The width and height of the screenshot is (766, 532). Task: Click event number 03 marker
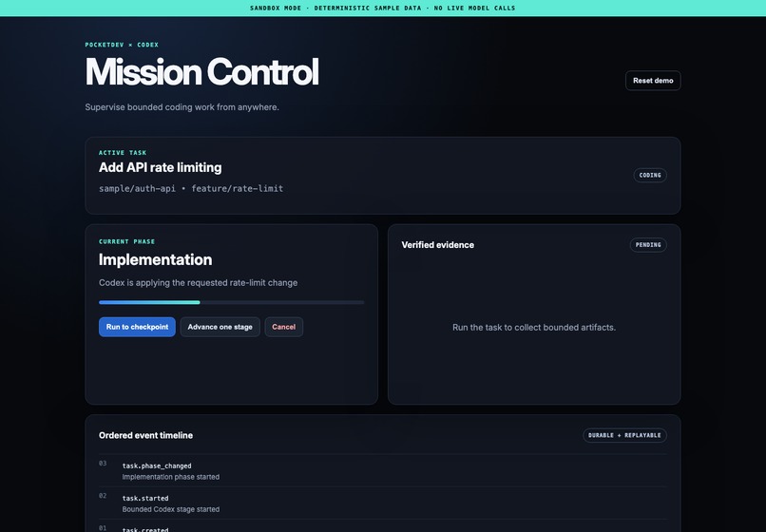point(103,463)
